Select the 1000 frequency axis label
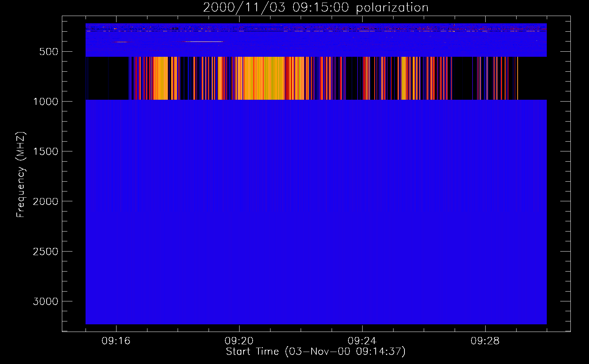The width and height of the screenshot is (589, 364). point(46,102)
